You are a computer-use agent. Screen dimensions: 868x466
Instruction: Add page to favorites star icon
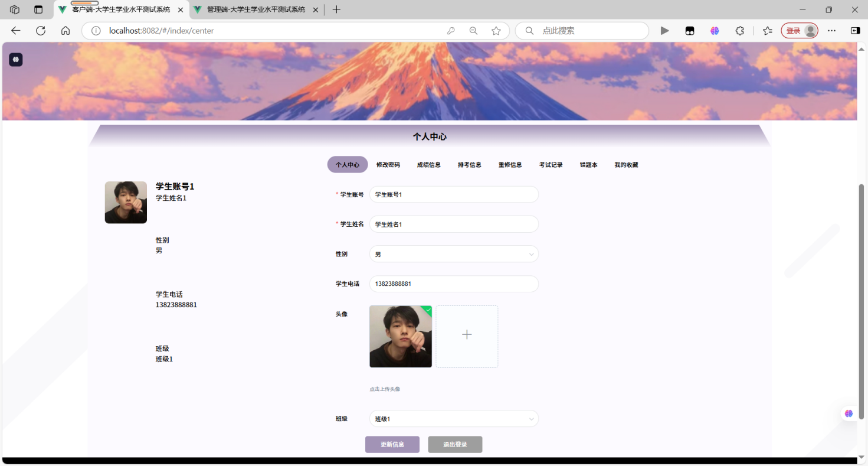[x=496, y=31]
